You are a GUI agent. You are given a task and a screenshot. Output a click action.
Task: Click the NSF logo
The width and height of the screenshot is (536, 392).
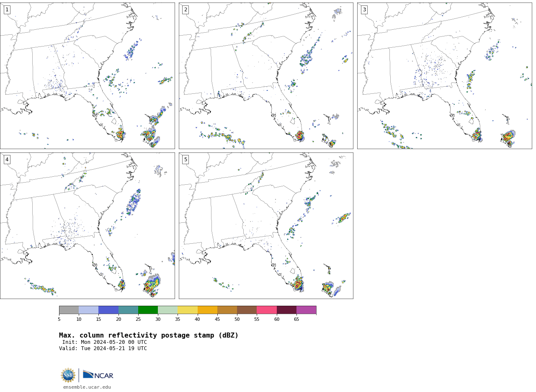point(68,375)
